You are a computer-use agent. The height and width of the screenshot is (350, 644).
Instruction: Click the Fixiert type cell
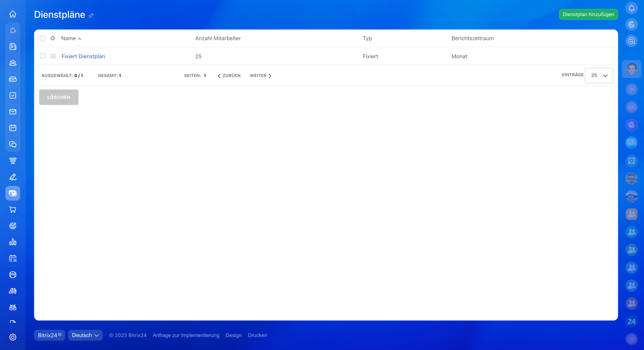[370, 56]
